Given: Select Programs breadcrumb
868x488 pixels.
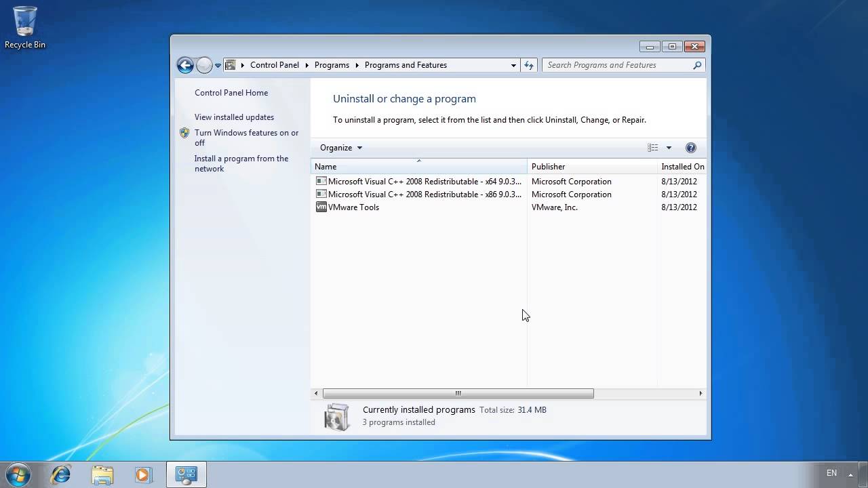Looking at the screenshot, I should coord(332,65).
